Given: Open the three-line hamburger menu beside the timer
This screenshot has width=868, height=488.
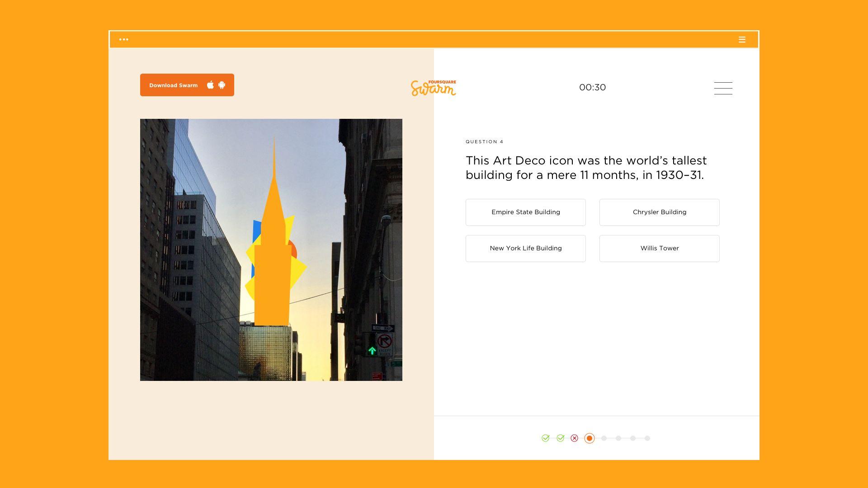Looking at the screenshot, I should [x=723, y=88].
